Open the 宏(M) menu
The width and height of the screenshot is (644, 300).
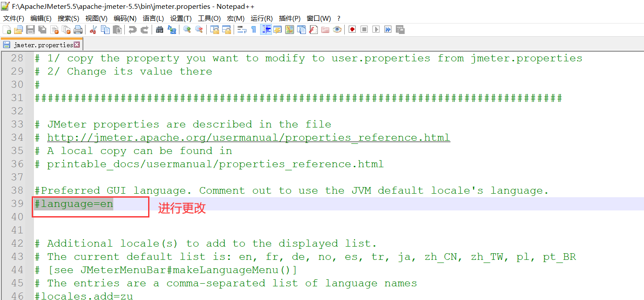point(236,18)
